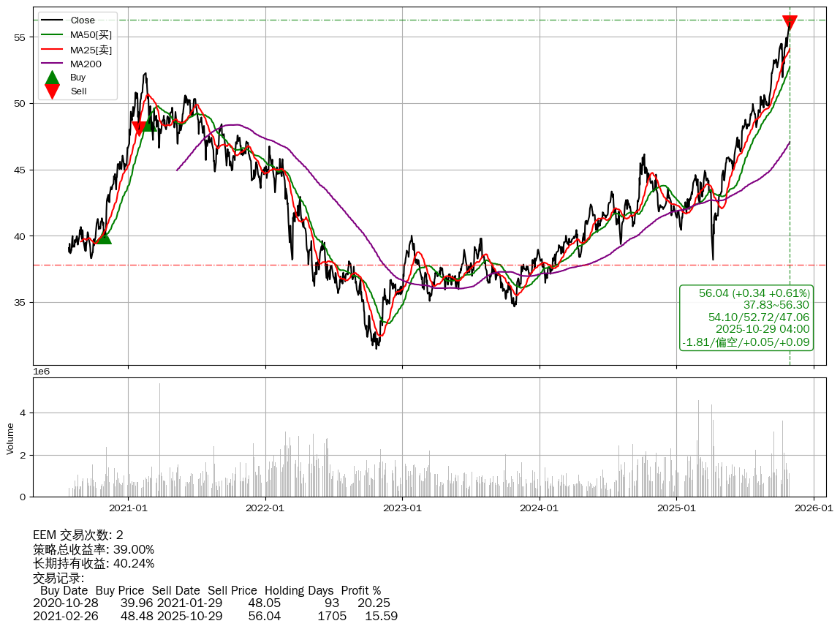
Task: Click the black Close line sample in legend
Action: point(52,20)
